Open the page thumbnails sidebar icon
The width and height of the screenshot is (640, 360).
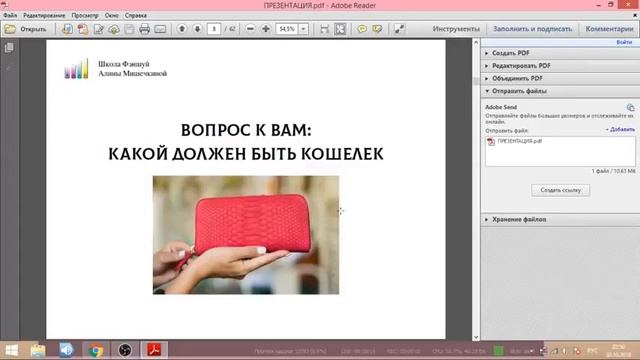[x=9, y=48]
